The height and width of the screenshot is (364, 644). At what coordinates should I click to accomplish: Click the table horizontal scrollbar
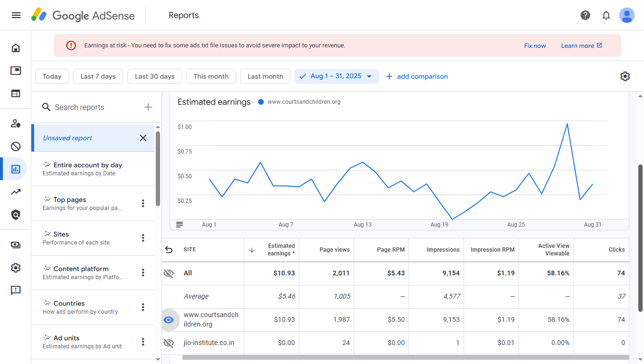tap(405, 357)
